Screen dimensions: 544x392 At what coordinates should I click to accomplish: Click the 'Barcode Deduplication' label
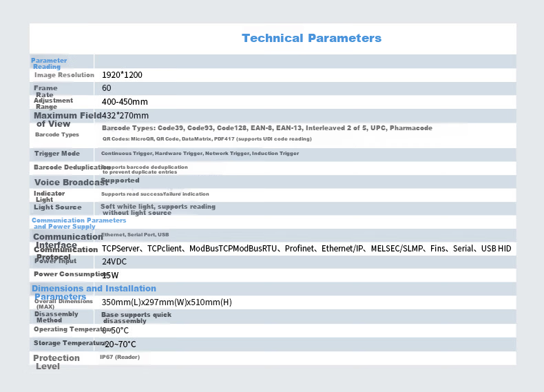pyautogui.click(x=72, y=167)
